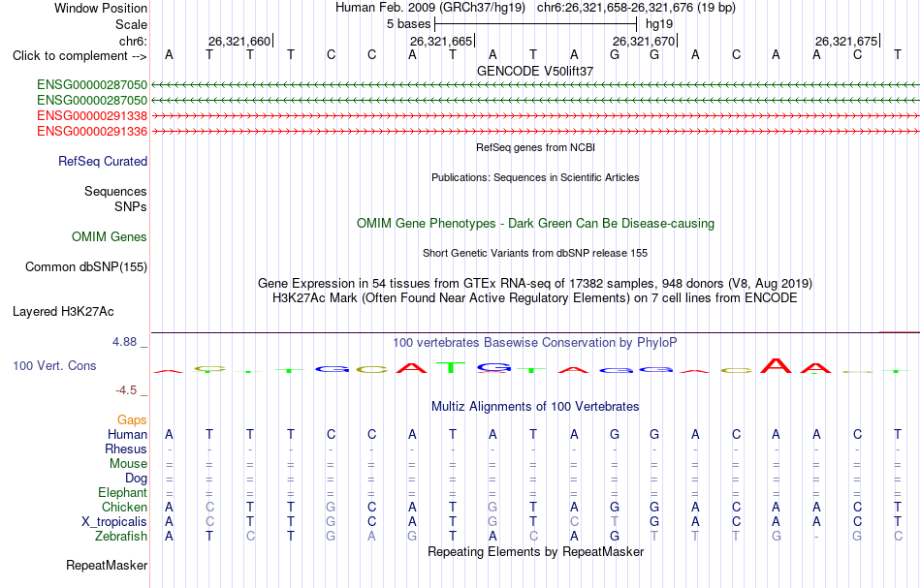Select the X_tropicalis alignment row label

[114, 522]
